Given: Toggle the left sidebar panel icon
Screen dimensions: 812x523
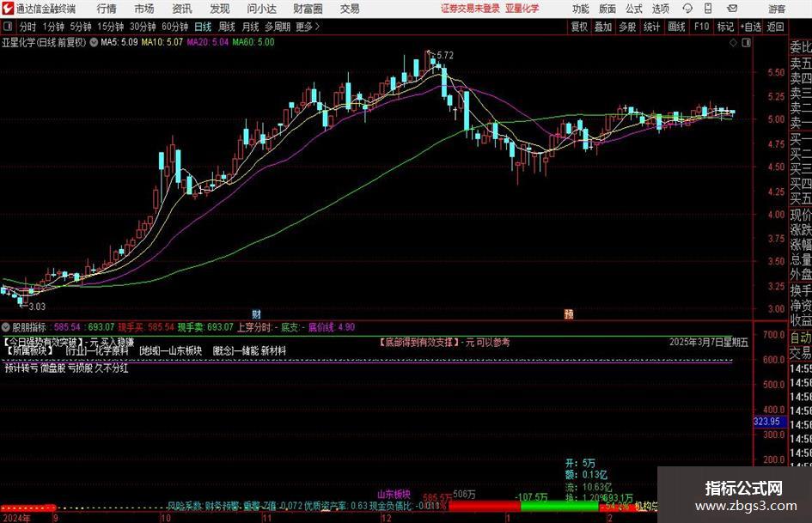Looking at the screenshot, I should coord(8,27).
